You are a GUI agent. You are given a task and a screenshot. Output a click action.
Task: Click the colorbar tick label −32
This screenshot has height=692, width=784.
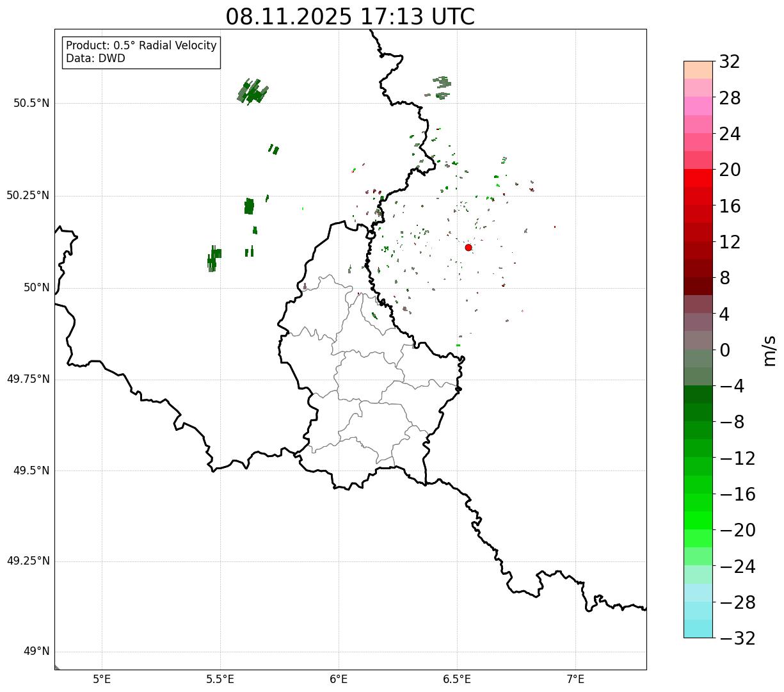click(x=737, y=638)
